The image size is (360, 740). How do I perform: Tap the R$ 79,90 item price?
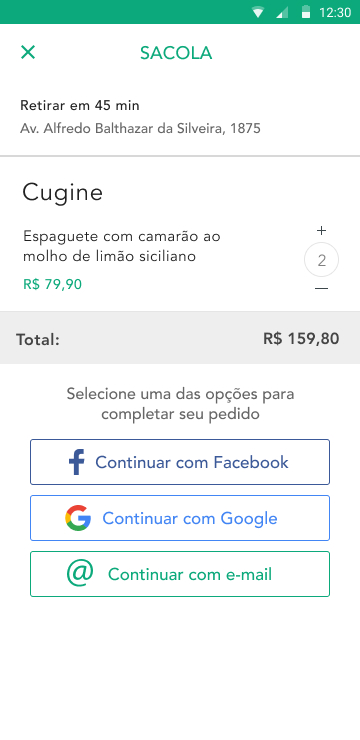[x=52, y=285]
